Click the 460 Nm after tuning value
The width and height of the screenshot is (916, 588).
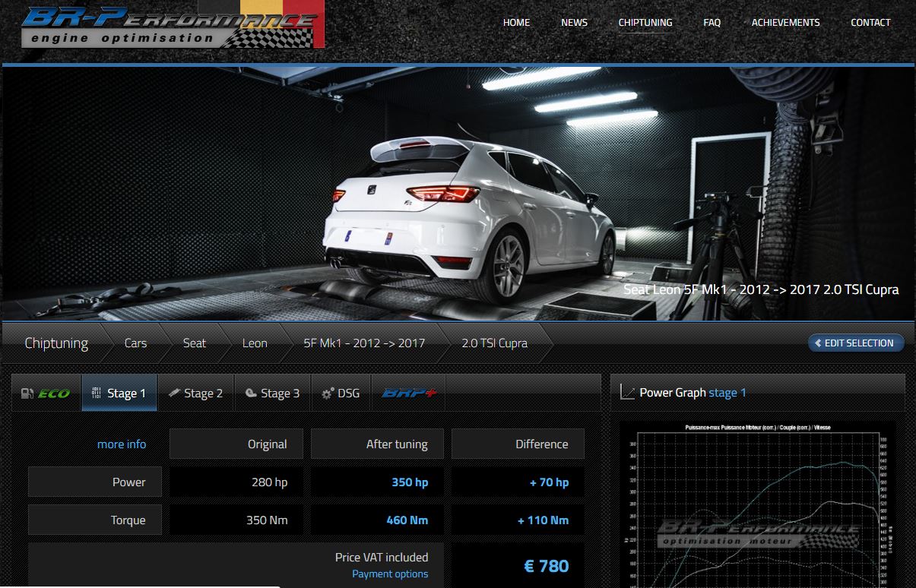[x=407, y=520]
